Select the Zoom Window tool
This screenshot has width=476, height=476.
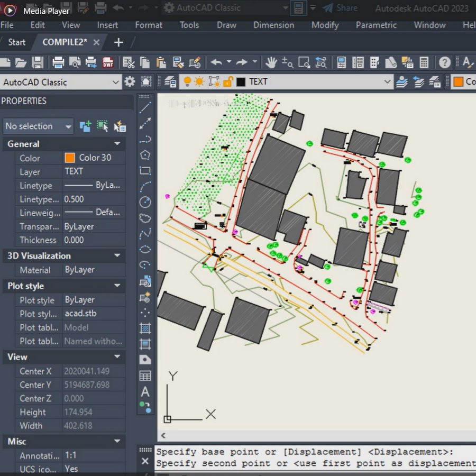point(304,63)
